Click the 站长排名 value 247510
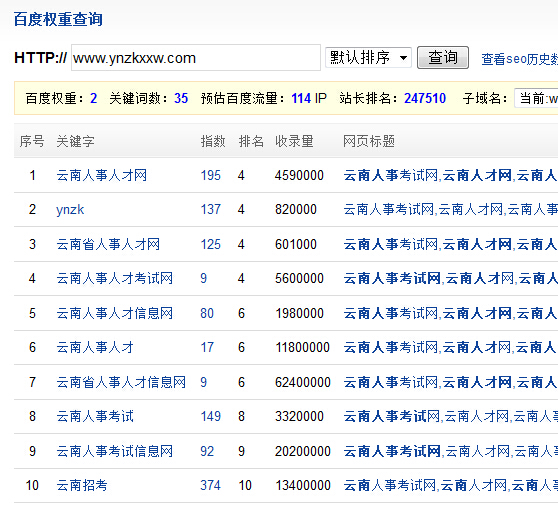Screen dimensions: 558x507 tap(425, 98)
